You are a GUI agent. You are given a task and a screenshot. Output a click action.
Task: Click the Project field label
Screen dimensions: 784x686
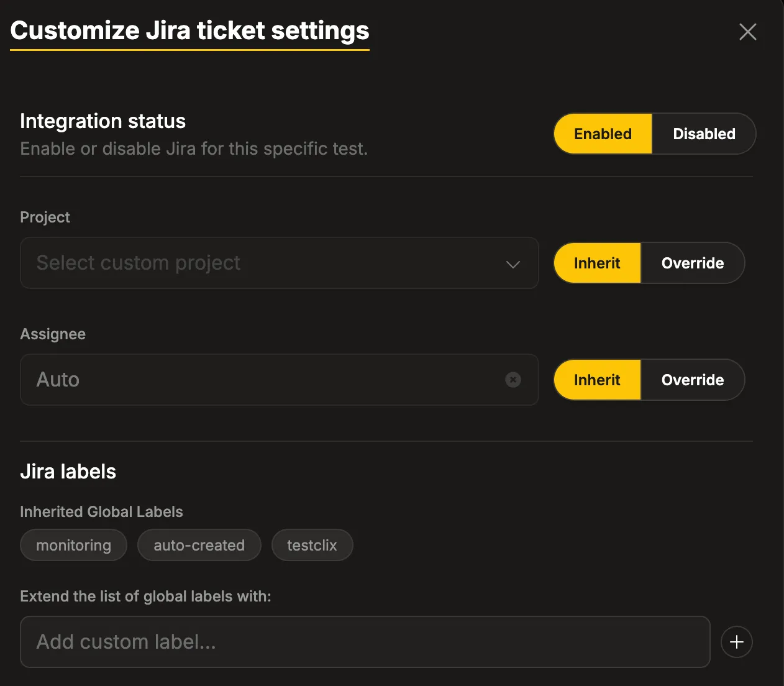tap(45, 217)
